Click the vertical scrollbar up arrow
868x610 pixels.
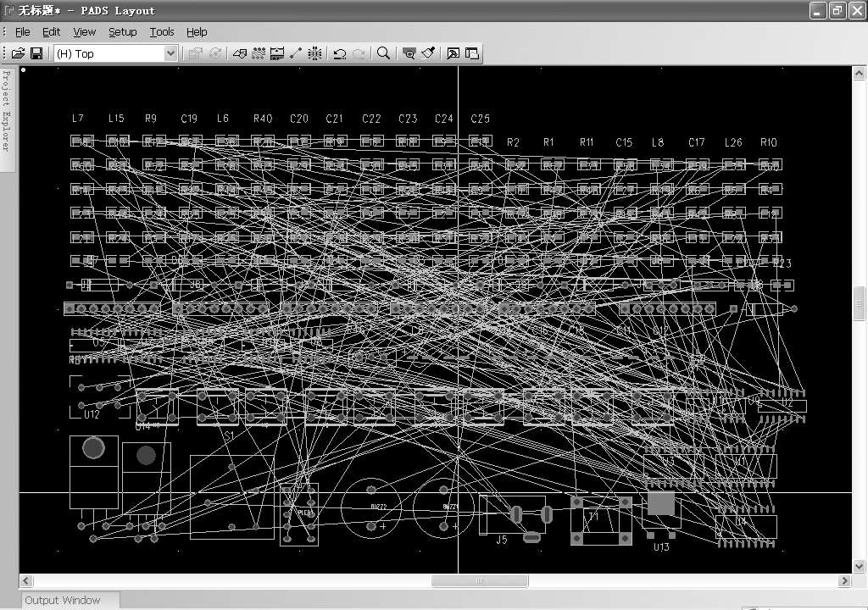tap(860, 73)
